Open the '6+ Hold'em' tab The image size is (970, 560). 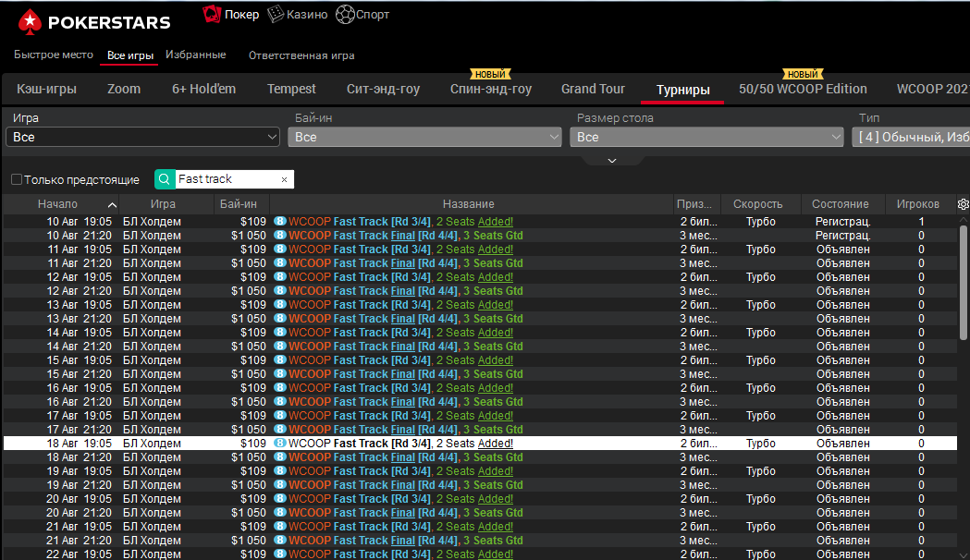coord(203,89)
